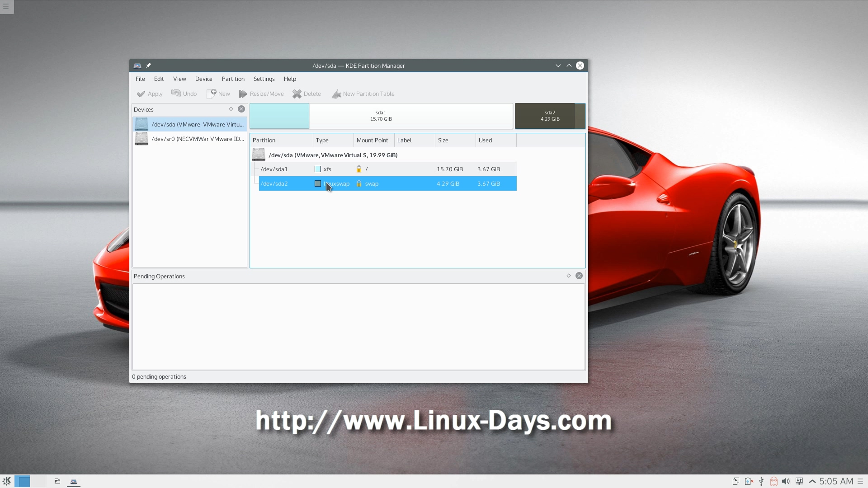The image size is (868, 488).
Task: Click the xfs color swatch for sda1
Action: 318,169
